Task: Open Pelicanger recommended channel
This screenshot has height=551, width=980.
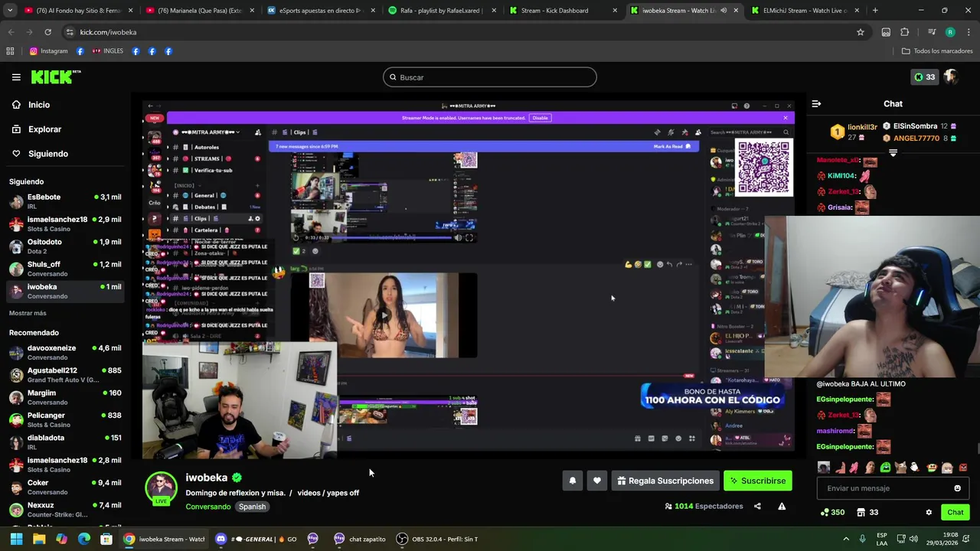Action: pos(65,419)
